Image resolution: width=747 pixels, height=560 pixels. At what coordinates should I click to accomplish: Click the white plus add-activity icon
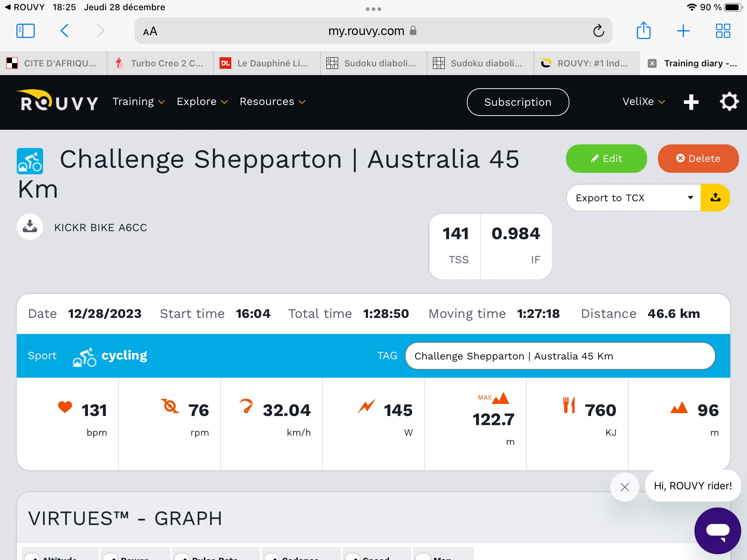click(x=691, y=102)
